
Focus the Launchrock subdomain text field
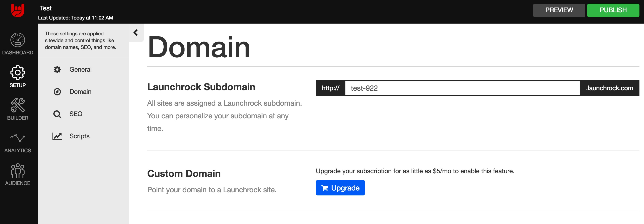[462, 88]
